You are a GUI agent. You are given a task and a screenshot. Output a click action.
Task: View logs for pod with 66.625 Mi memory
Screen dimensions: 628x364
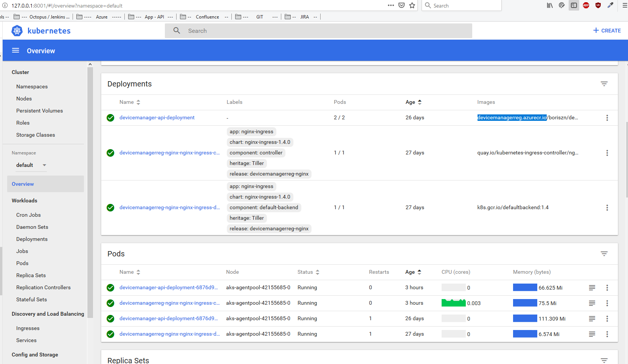coord(592,288)
